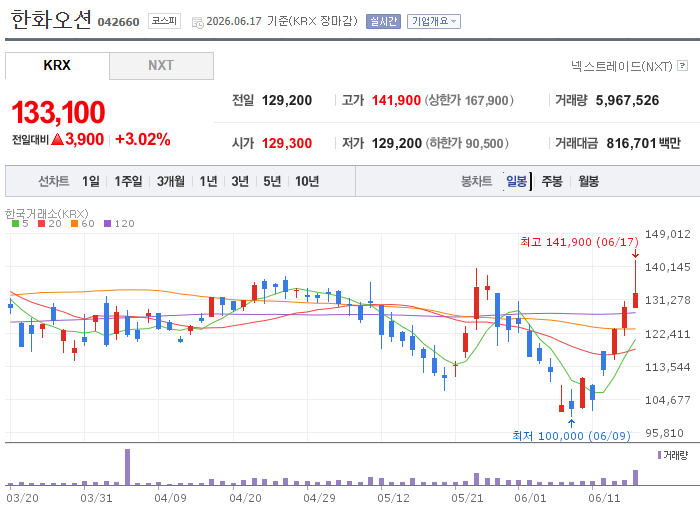Viewport: 700px width, 507px height.
Task: Click the 거래량 value 5,967,526
Action: tap(627, 100)
